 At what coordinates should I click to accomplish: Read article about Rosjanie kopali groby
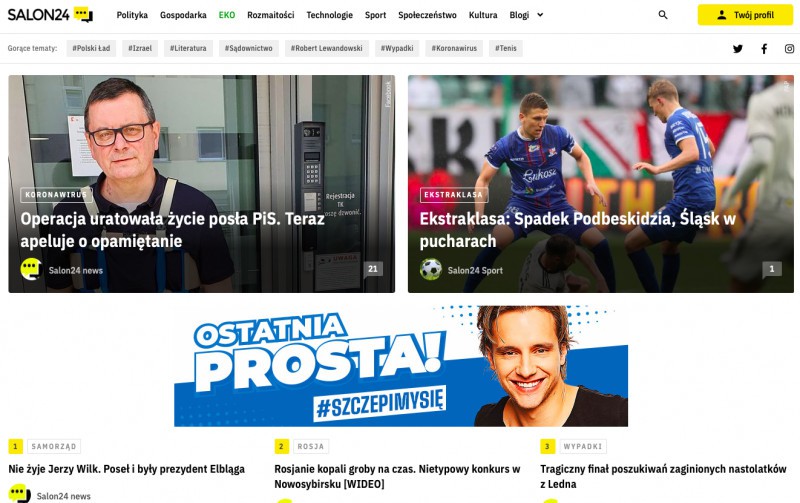pos(397,476)
